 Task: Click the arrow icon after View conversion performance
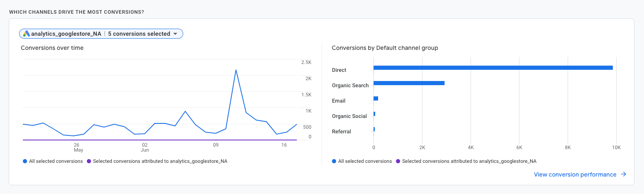tap(623, 174)
